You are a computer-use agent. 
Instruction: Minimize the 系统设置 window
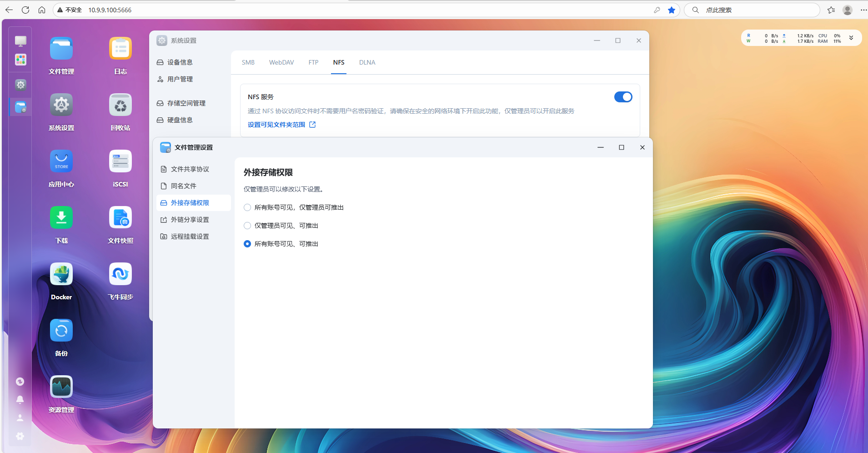coord(597,40)
